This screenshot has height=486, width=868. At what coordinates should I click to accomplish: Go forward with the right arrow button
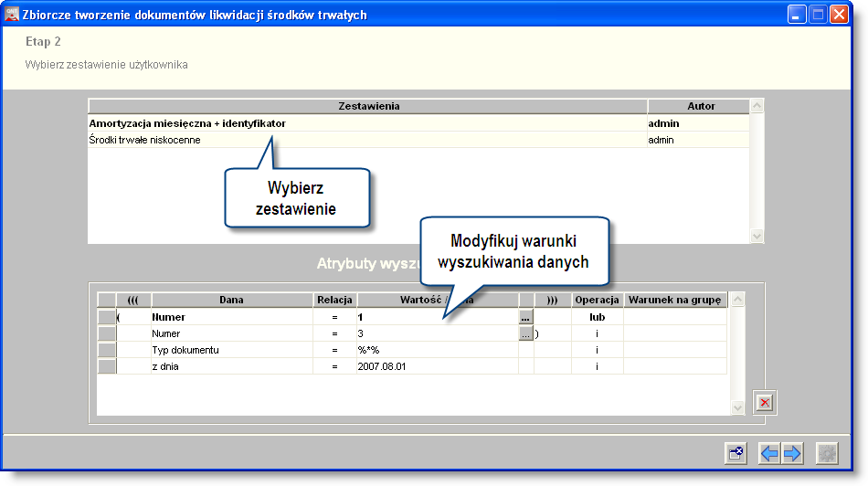pos(792,453)
